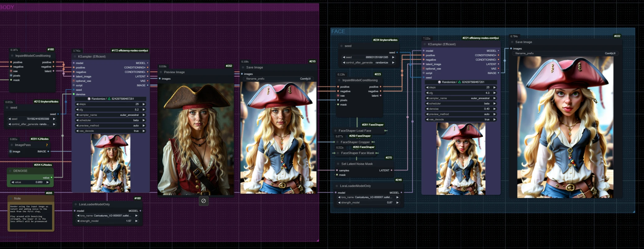Image resolution: width=644 pixels, height=249 pixels.
Task: Click collapse dot of Set Latent Noise Mask
Action: (338, 164)
